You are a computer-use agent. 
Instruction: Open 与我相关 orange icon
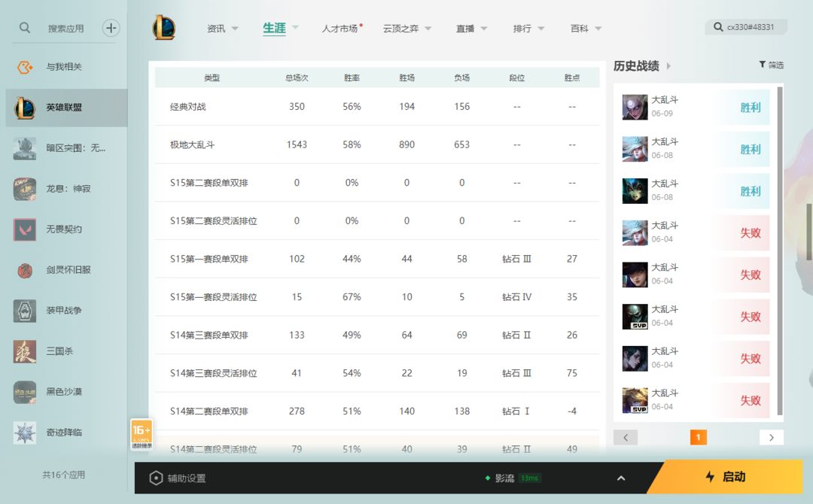click(x=24, y=67)
